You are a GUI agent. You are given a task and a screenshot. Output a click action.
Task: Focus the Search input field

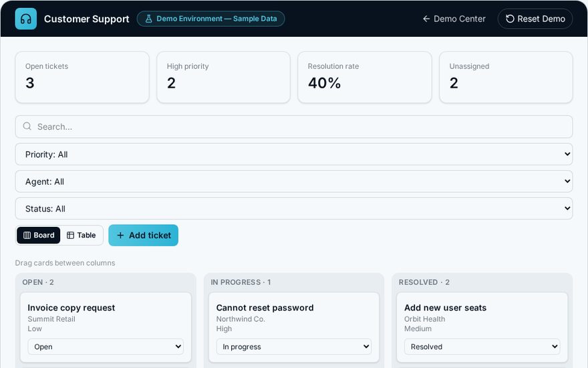[x=293, y=126]
